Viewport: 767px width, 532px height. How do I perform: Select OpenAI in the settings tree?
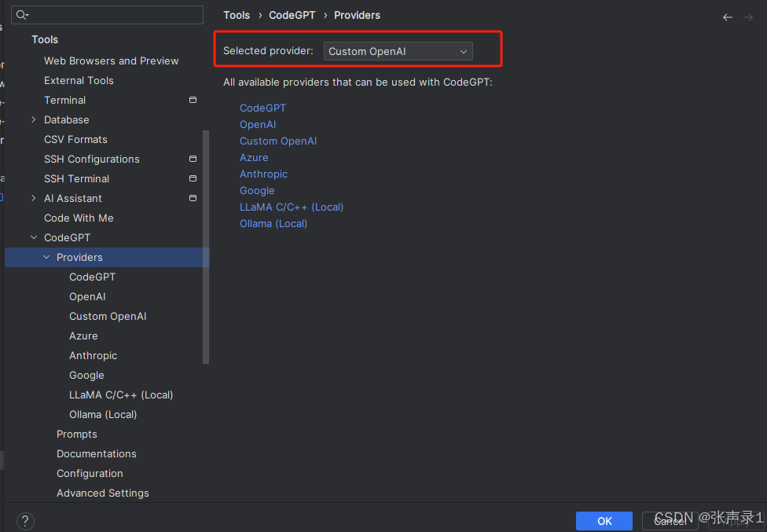[x=87, y=297]
